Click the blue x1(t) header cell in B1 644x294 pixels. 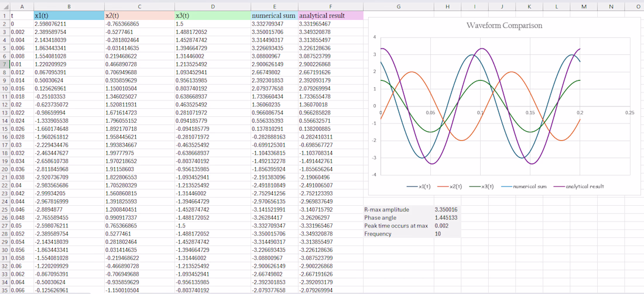tap(68, 16)
